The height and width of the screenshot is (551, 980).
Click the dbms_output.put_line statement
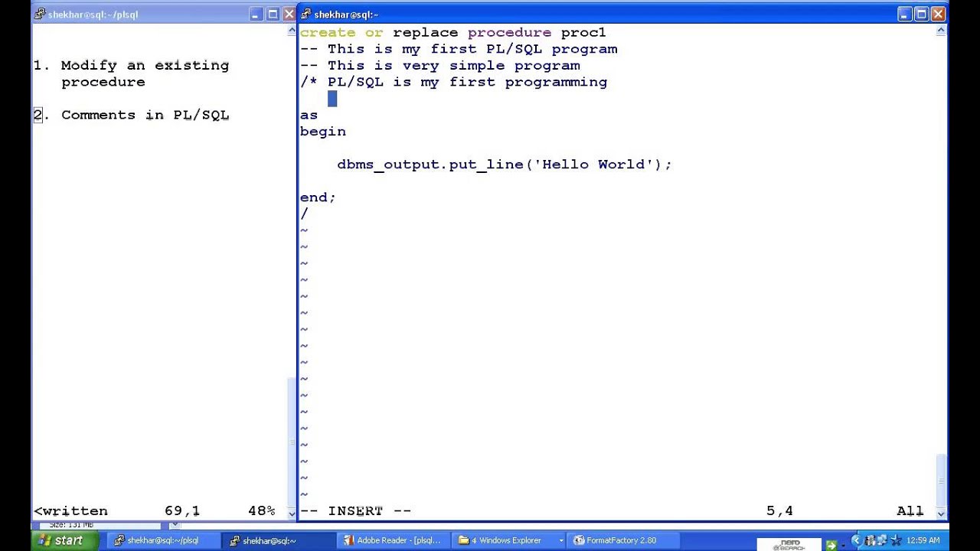[x=505, y=165]
